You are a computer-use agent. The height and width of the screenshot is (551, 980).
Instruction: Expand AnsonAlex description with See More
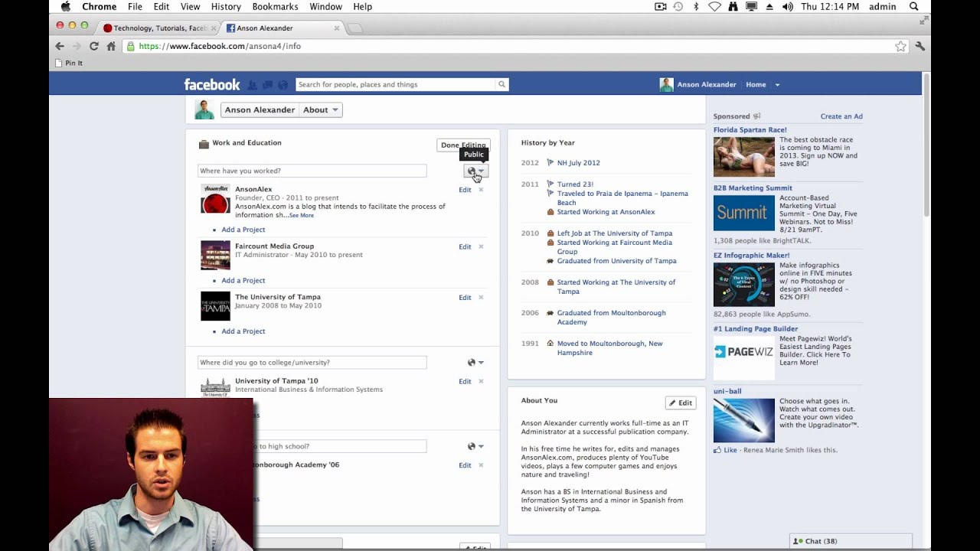302,216
